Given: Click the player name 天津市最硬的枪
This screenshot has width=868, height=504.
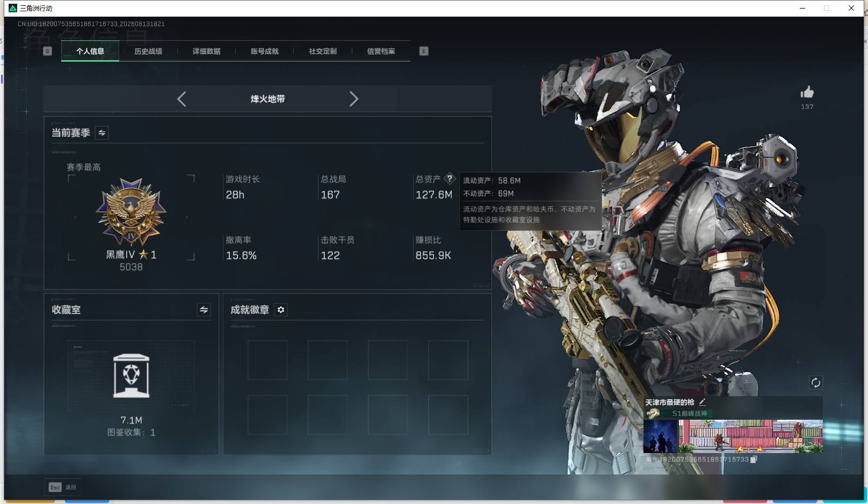Looking at the screenshot, I should tap(670, 402).
